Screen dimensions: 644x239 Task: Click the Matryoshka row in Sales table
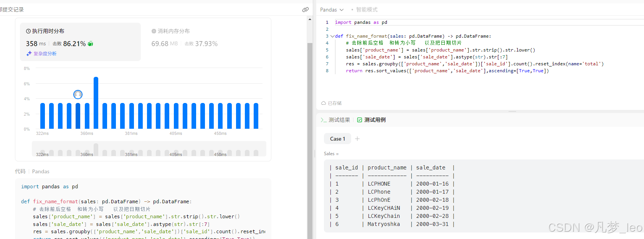391,224
